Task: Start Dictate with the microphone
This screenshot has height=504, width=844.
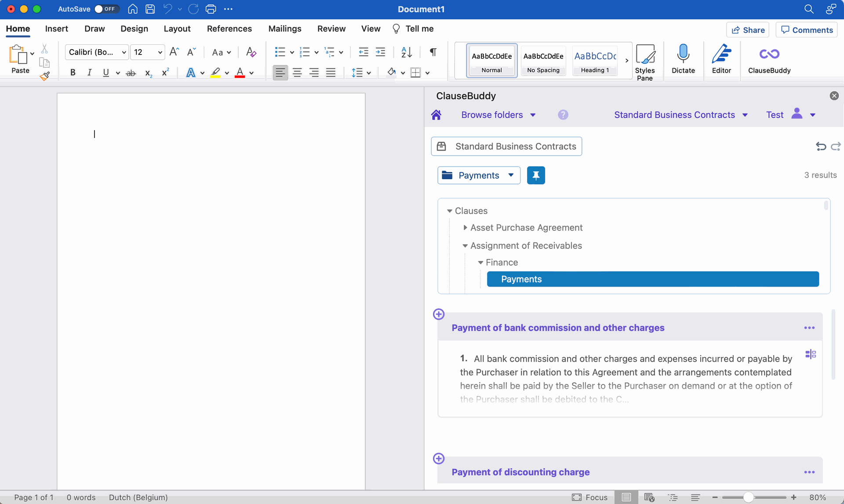Action: tap(683, 59)
